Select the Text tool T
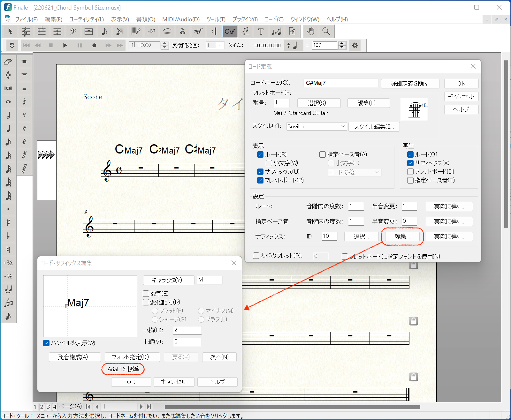 (261, 31)
